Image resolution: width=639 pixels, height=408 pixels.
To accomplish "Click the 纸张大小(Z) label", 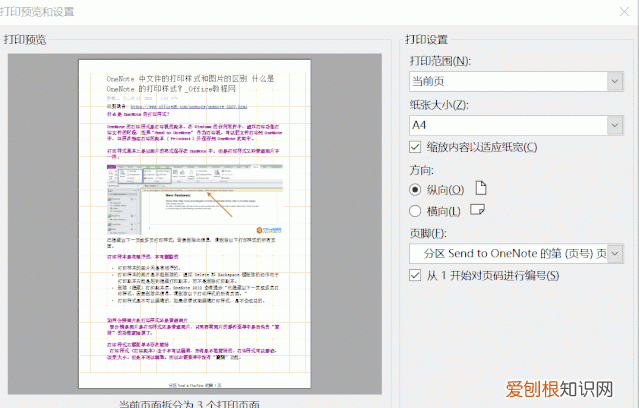I will pyautogui.click(x=439, y=105).
